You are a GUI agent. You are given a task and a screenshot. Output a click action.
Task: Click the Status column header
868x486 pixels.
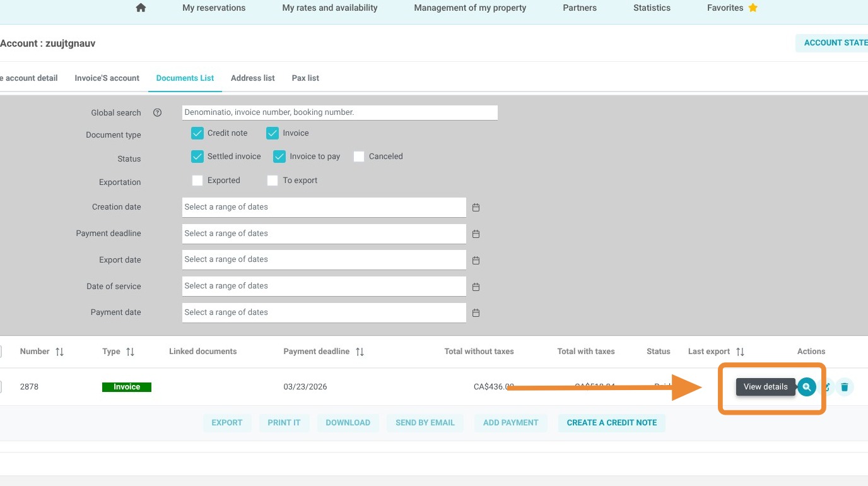pos(659,352)
